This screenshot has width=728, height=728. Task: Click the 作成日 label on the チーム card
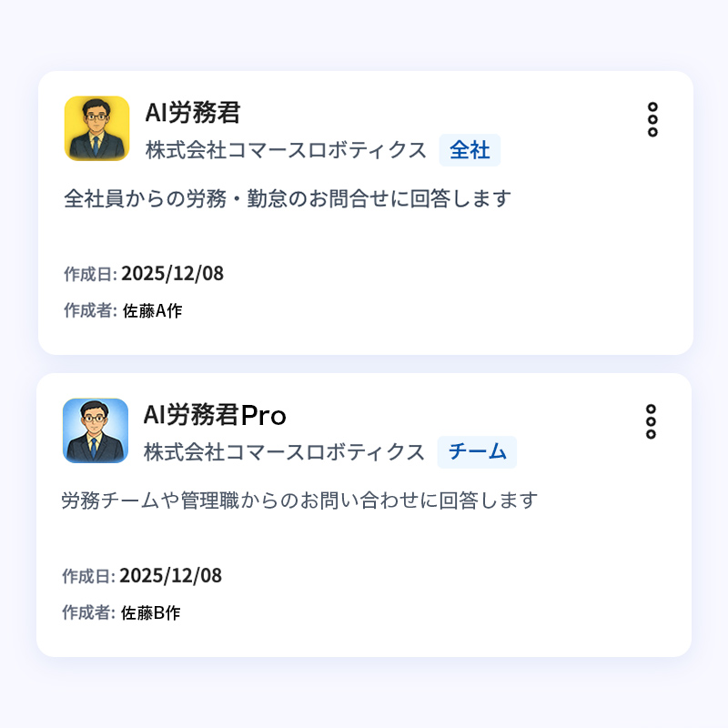coord(87,577)
